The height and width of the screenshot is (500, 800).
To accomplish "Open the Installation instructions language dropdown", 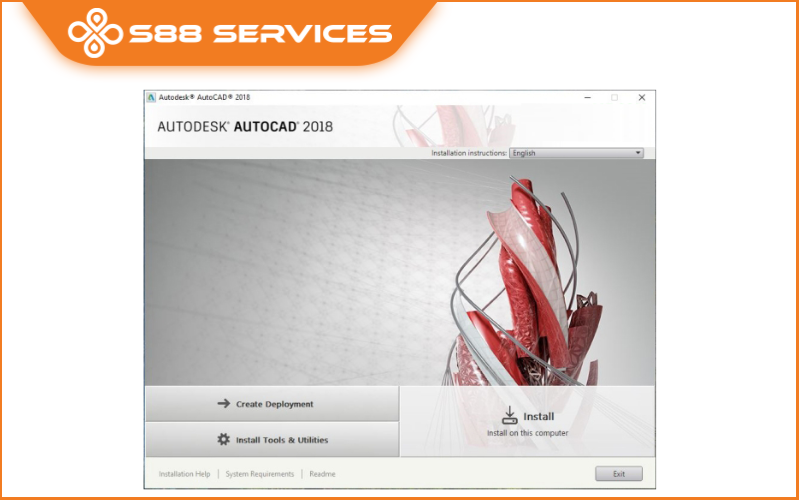I will [x=576, y=153].
